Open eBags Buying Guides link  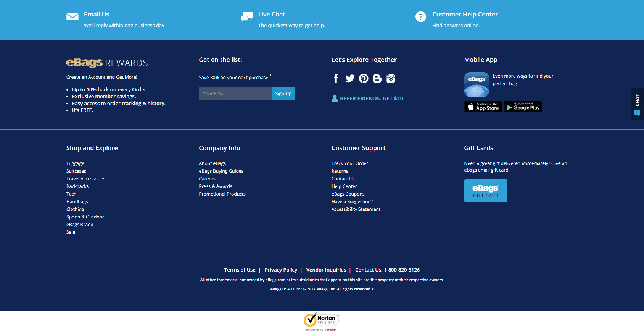click(x=221, y=171)
